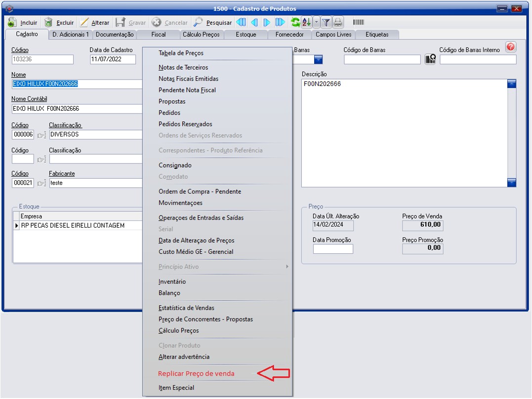Open Pesquisar with the magnifier icon
The image size is (532, 399).
(198, 23)
